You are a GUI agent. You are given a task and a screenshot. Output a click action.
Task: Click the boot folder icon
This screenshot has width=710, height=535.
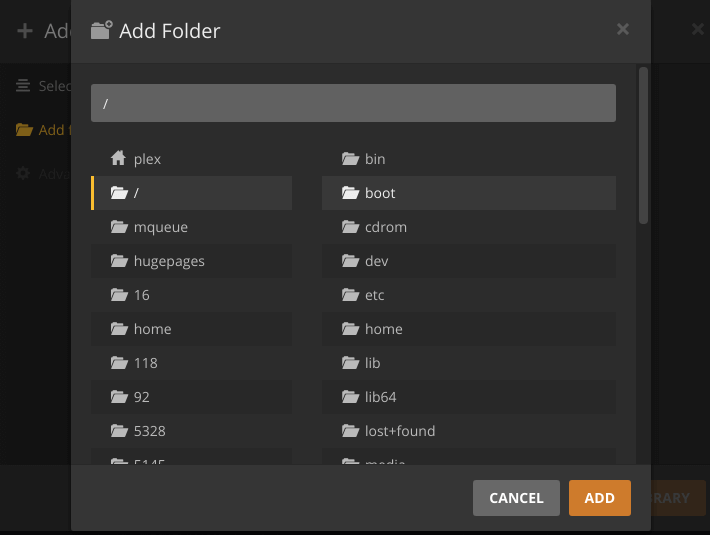pos(350,193)
